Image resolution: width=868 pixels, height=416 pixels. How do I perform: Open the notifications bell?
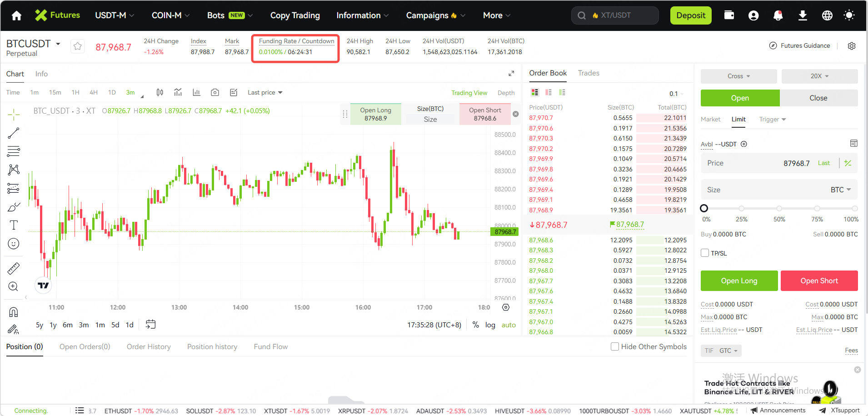778,15
